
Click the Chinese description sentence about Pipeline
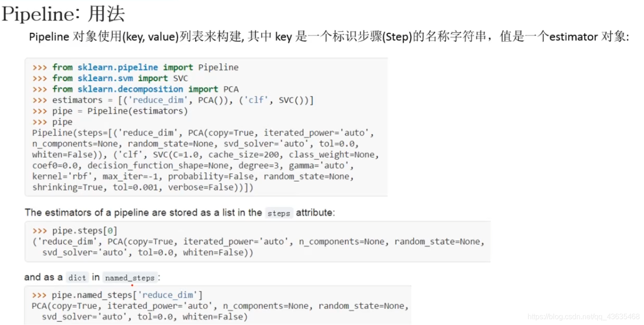pos(329,36)
